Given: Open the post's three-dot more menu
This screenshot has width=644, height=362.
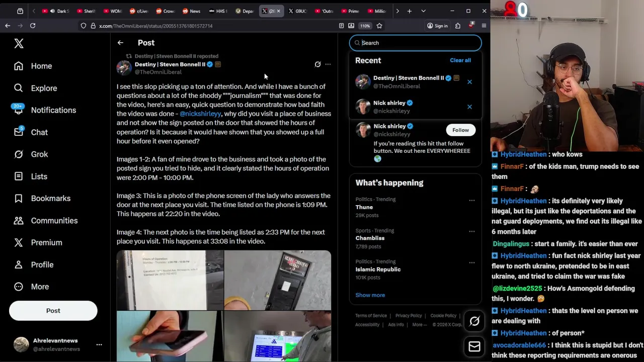Looking at the screenshot, I should (x=328, y=64).
